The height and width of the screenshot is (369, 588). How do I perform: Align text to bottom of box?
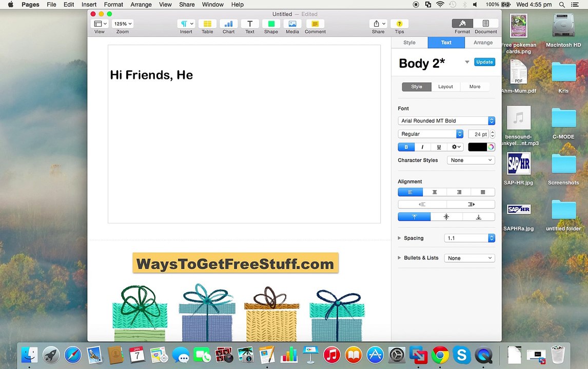(479, 217)
